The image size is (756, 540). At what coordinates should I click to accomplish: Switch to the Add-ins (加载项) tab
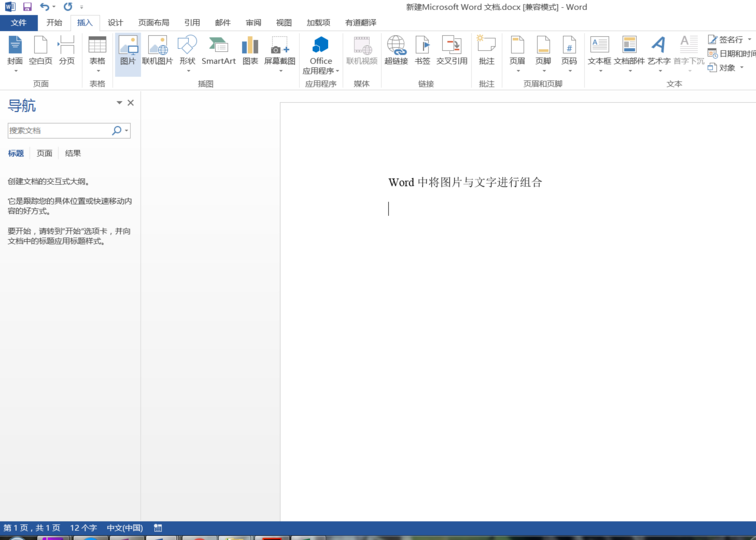318,23
